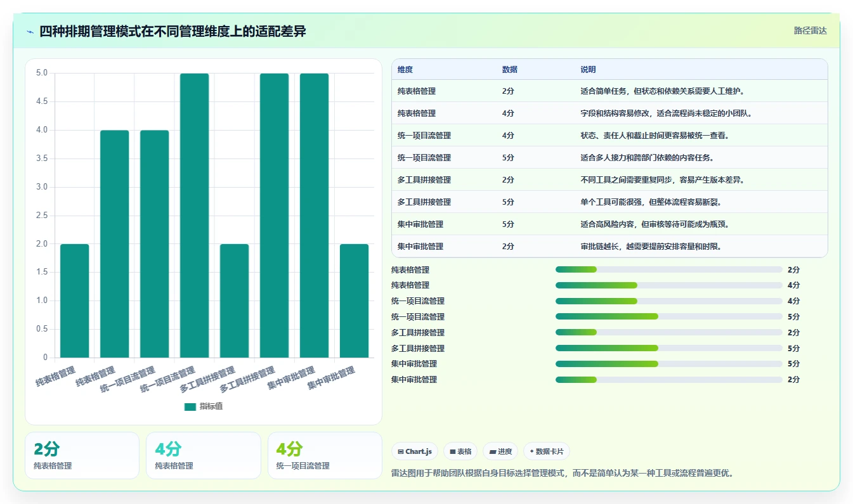Click the 集中审批管理 chart bar valued 5

(x=315, y=216)
